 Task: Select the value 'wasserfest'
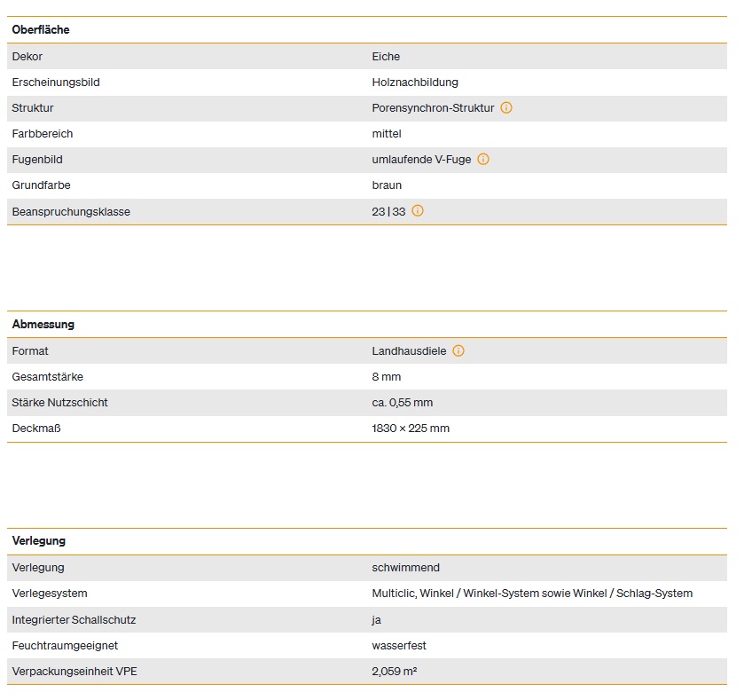[399, 645]
